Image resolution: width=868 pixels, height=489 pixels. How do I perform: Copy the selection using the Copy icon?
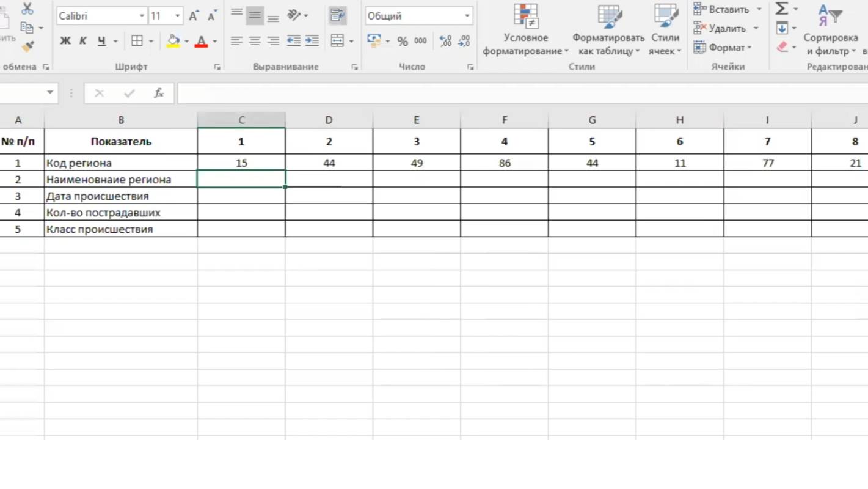pyautogui.click(x=27, y=28)
